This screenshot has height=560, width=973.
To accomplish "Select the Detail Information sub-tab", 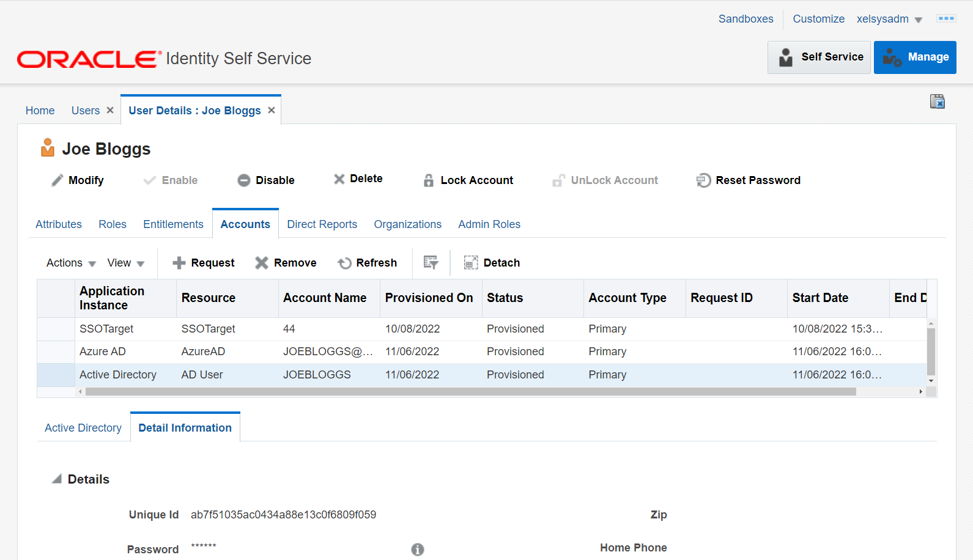I will point(185,428).
